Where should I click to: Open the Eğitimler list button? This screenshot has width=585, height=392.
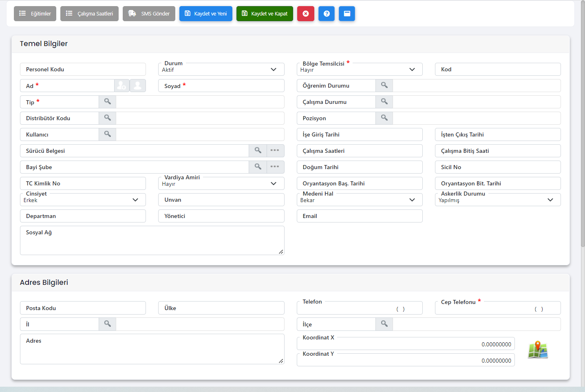(x=35, y=13)
